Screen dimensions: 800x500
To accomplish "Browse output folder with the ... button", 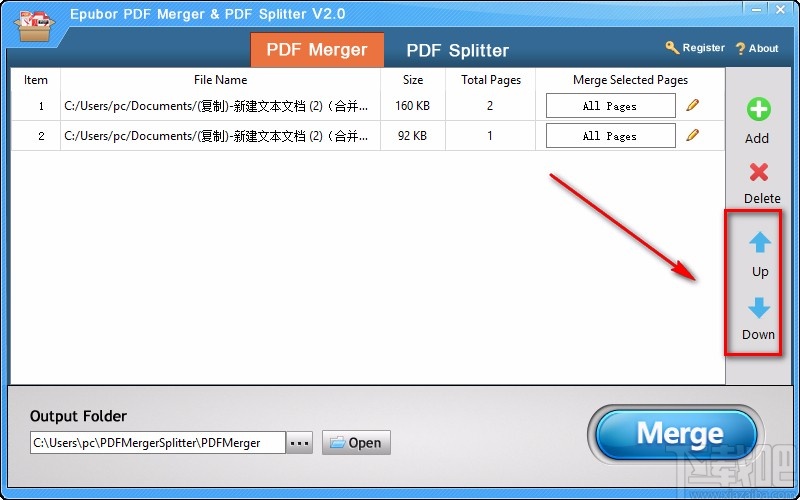I will click(x=299, y=442).
